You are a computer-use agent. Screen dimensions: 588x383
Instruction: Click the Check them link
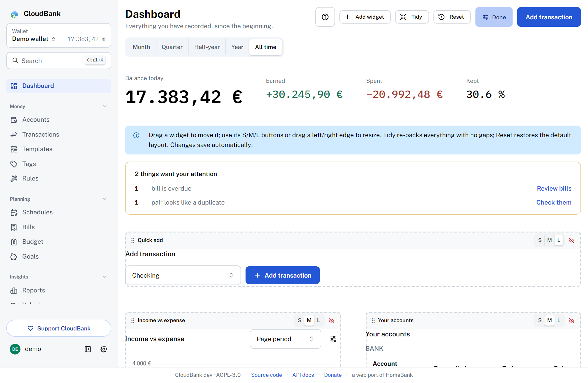[554, 202]
